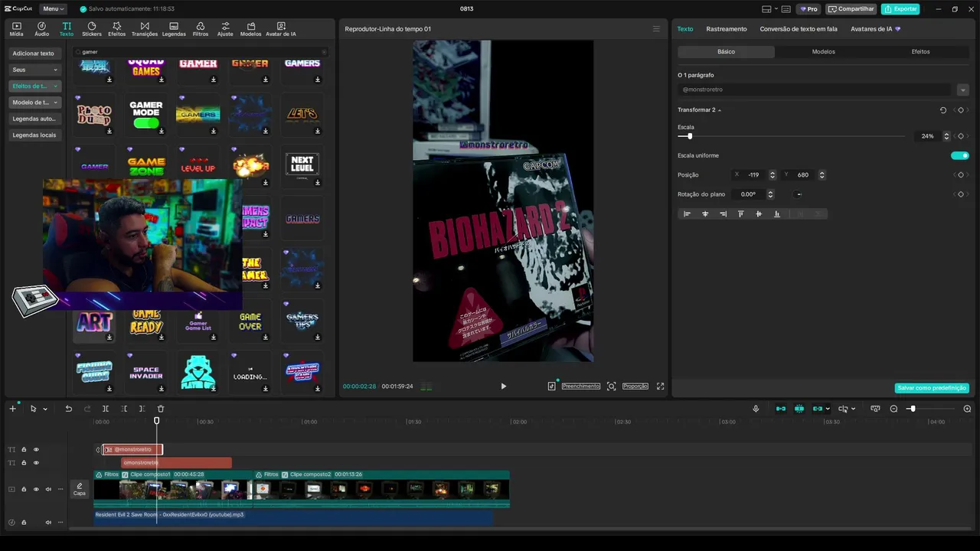Zoom in the timeline with plus icon
The height and width of the screenshot is (551, 980).
(967, 409)
